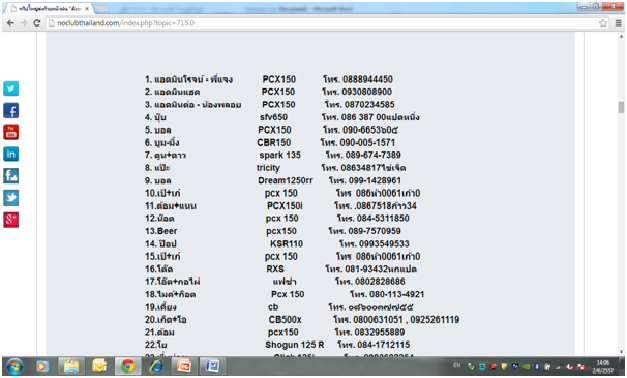Click phone number 0888944450
This screenshot has width=627, height=378.
coord(368,79)
